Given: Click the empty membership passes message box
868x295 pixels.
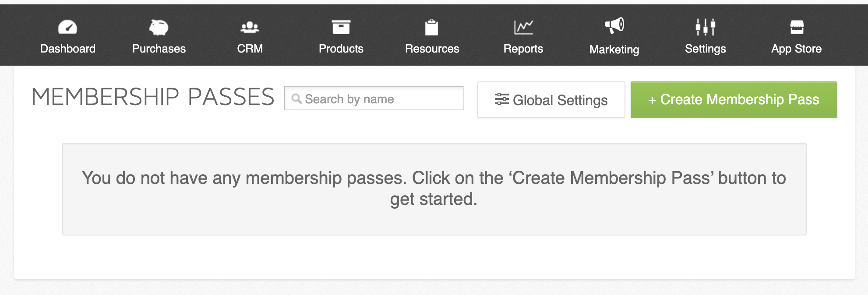Looking at the screenshot, I should point(434,189).
